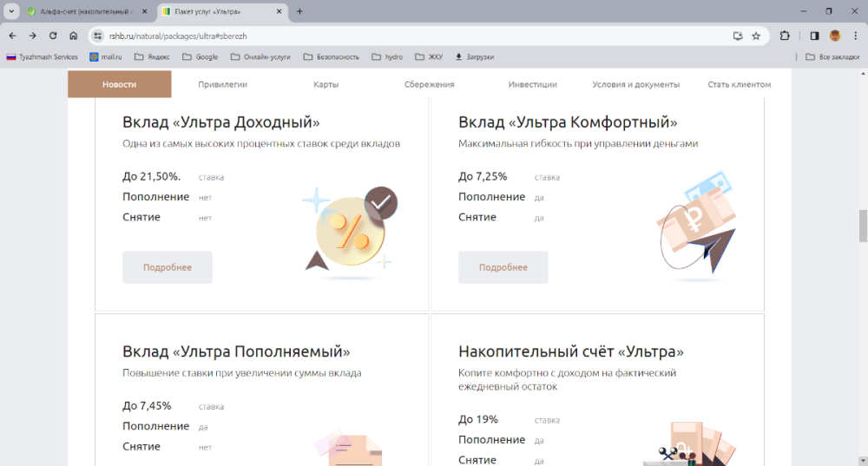
Task: Click the page vertical scrollbar thumb
Action: click(x=863, y=226)
